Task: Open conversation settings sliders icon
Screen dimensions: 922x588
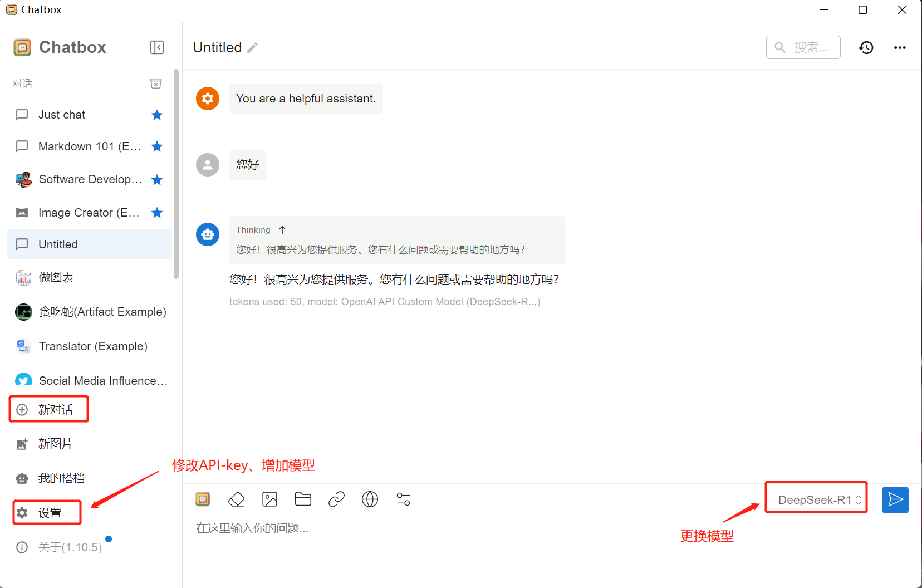Action: click(x=404, y=499)
